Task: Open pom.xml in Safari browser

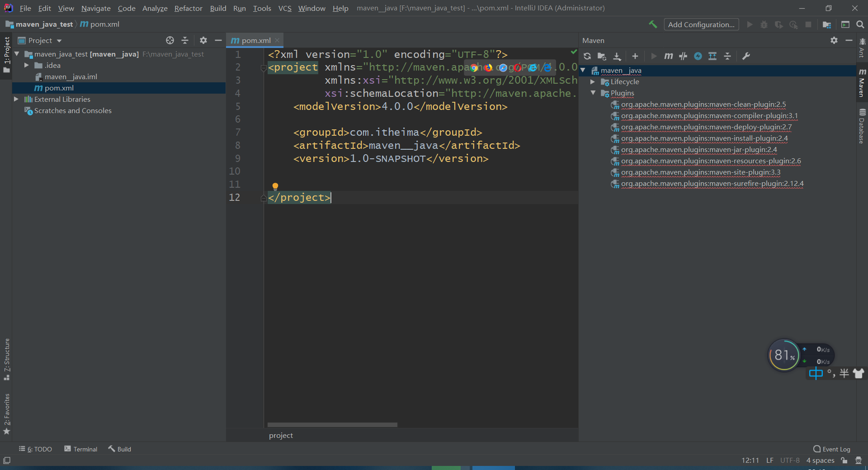Action: pyautogui.click(x=503, y=67)
